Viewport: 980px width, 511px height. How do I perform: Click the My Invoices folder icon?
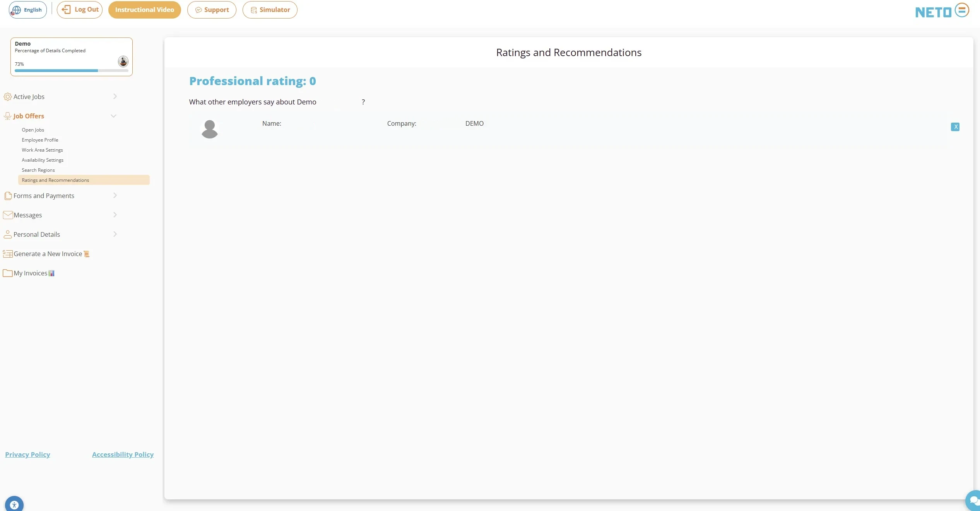point(8,273)
